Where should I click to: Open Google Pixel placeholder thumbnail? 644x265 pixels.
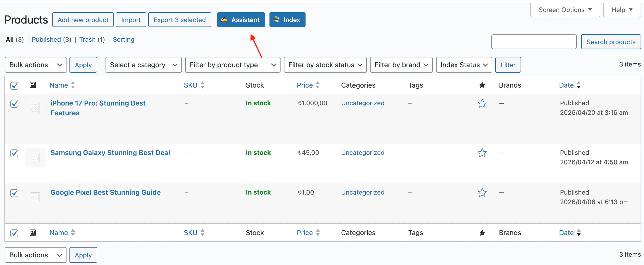point(35,197)
